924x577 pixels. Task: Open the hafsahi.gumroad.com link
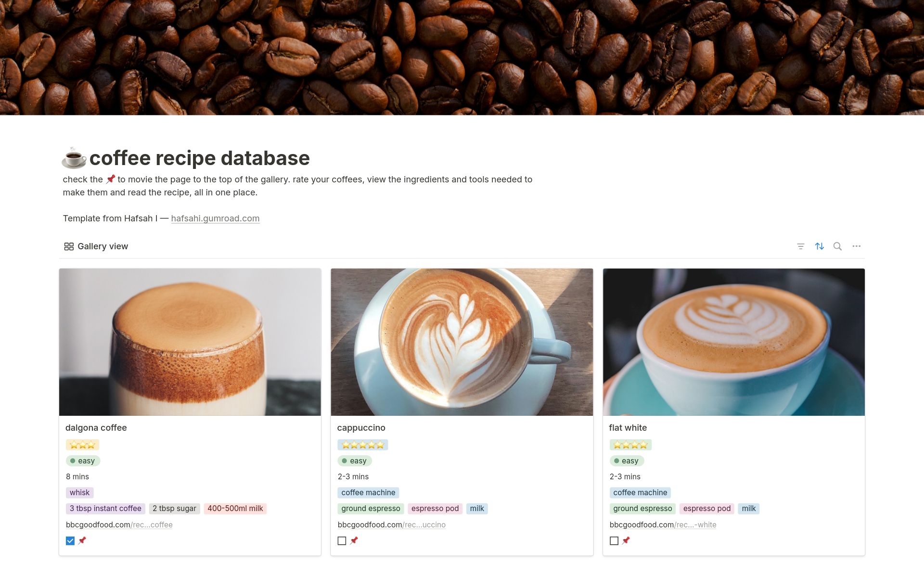click(x=215, y=218)
